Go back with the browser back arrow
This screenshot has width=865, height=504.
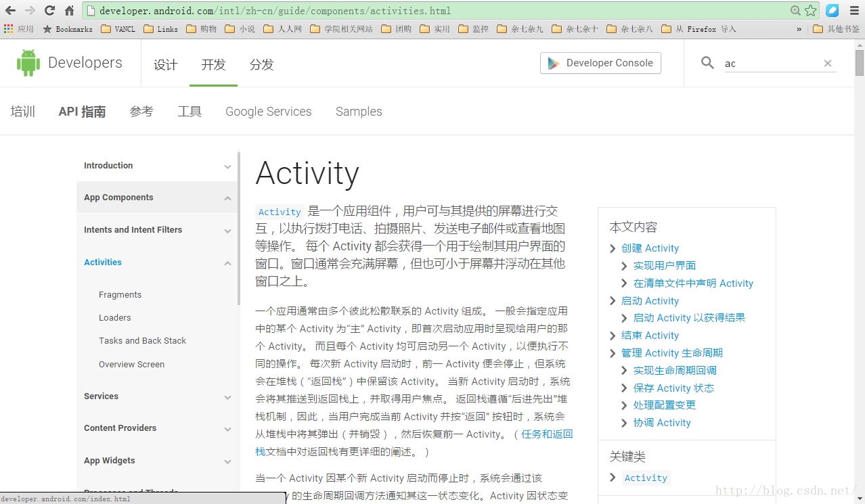coord(11,10)
